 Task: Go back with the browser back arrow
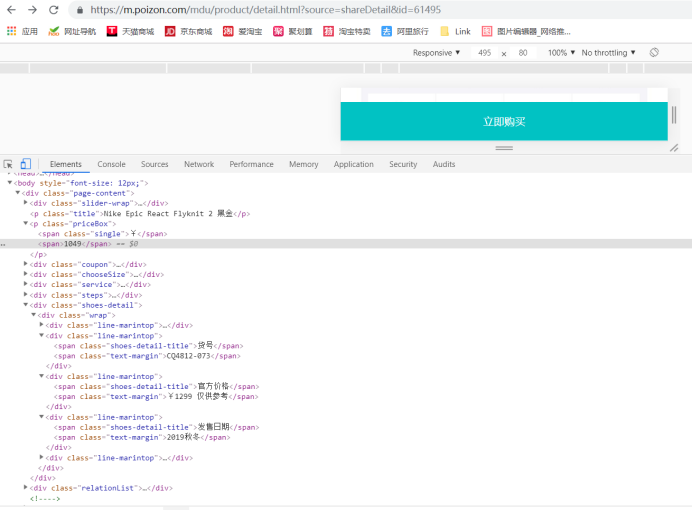click(11, 9)
